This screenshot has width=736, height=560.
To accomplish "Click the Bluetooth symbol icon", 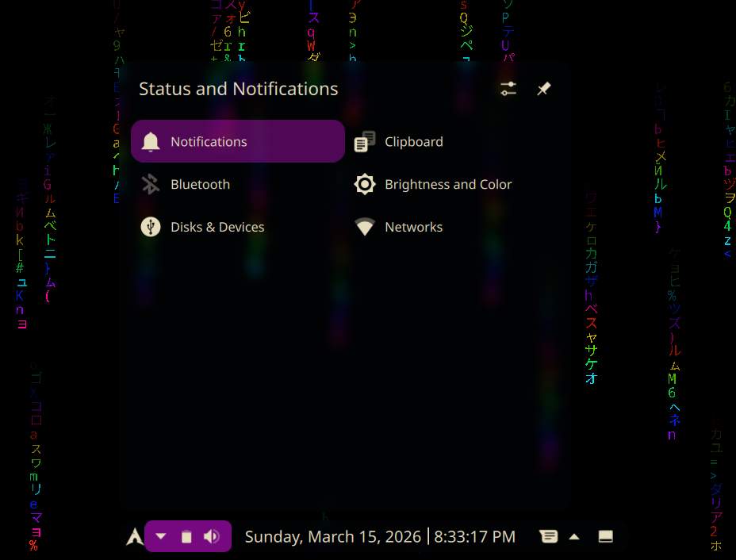I will click(151, 185).
